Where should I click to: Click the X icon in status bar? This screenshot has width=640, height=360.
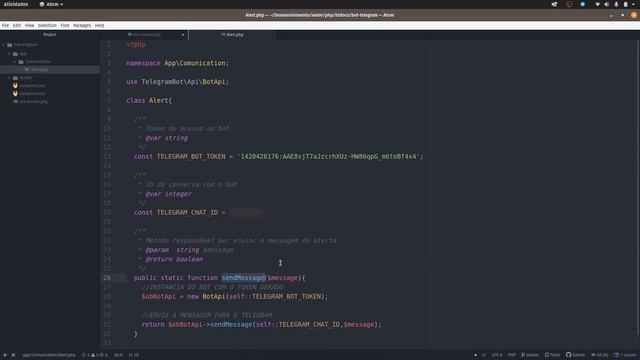pos(13,355)
